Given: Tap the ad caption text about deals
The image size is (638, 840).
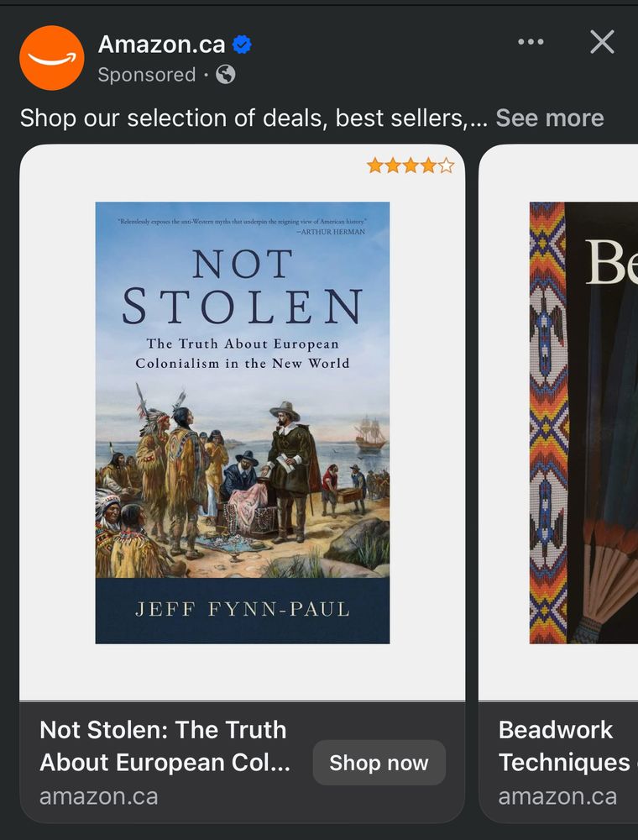Looking at the screenshot, I should point(254,118).
